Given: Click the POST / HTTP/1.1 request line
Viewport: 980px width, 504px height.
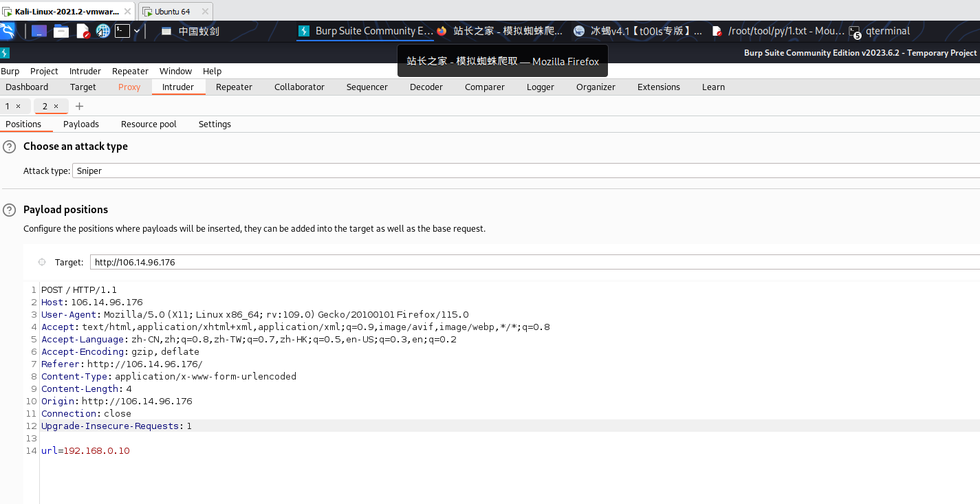Looking at the screenshot, I should pyautogui.click(x=79, y=290).
